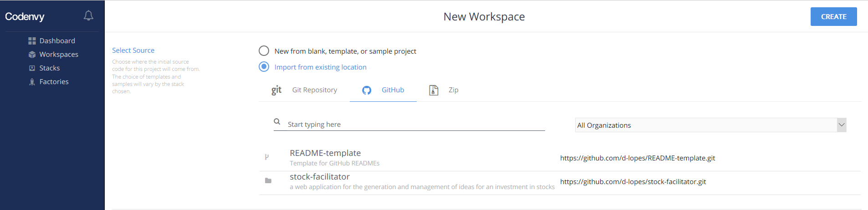868x210 pixels.
Task: Switch to the Git Repository tab
Action: coord(304,90)
